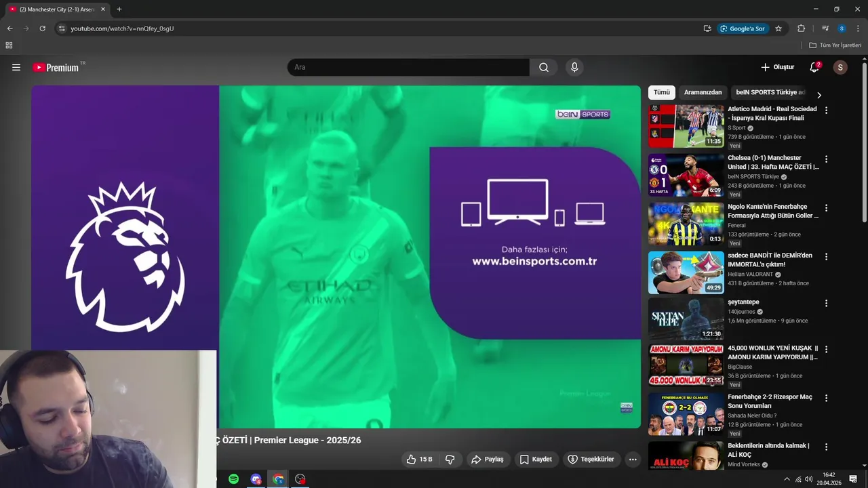Close the Manchester City browser tab
Screen dimensions: 868x488
103,9
